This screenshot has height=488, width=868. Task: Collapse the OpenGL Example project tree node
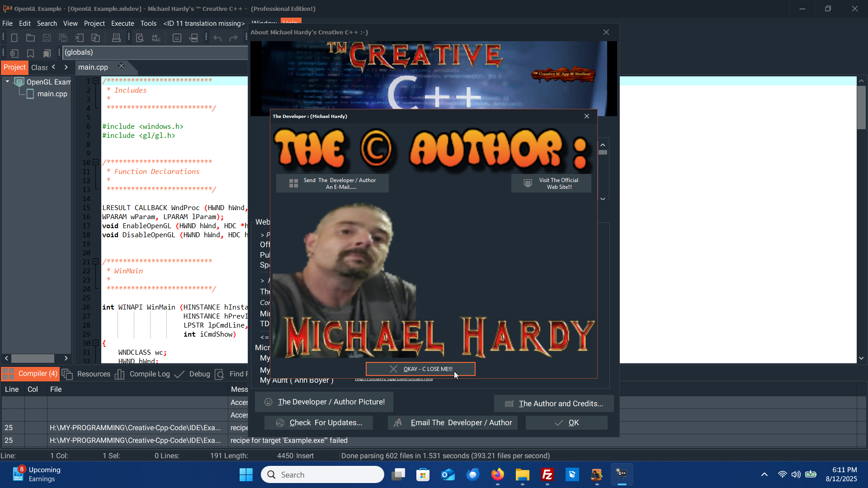(8, 82)
